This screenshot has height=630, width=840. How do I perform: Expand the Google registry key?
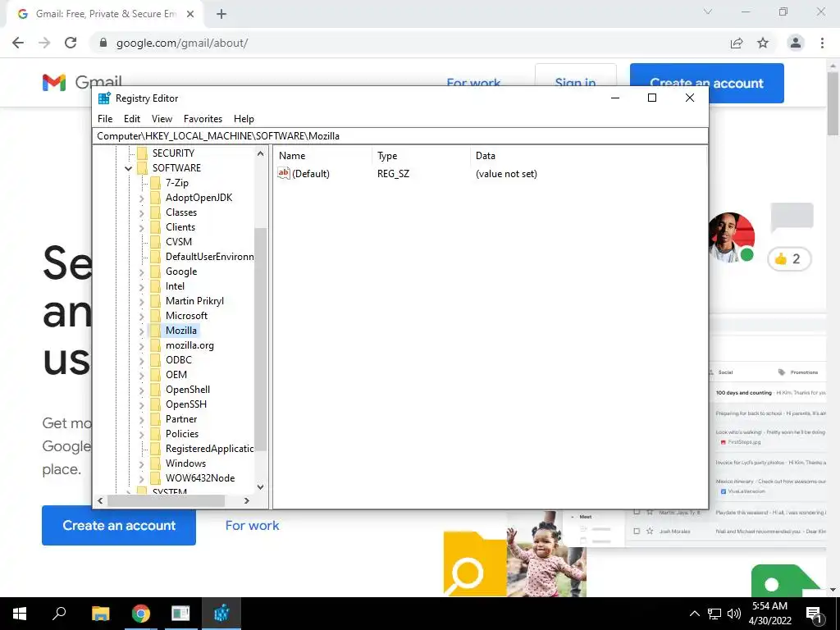[141, 272]
